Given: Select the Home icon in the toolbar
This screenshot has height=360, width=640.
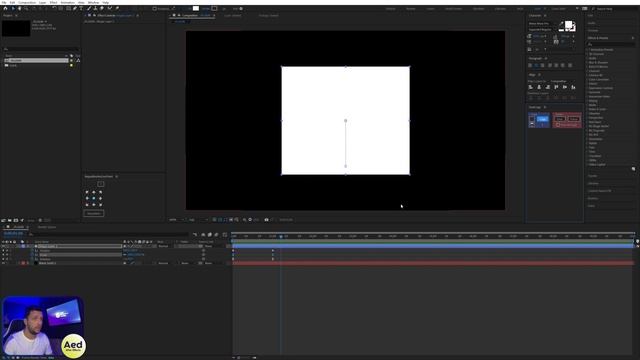Looking at the screenshot, I should tap(5, 8).
